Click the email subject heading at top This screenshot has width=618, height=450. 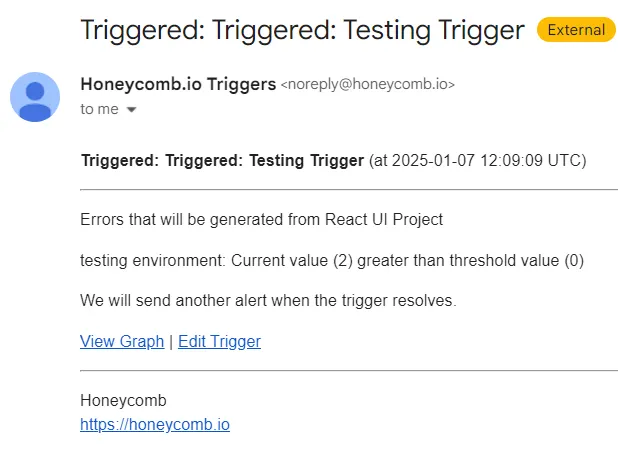[302, 30]
